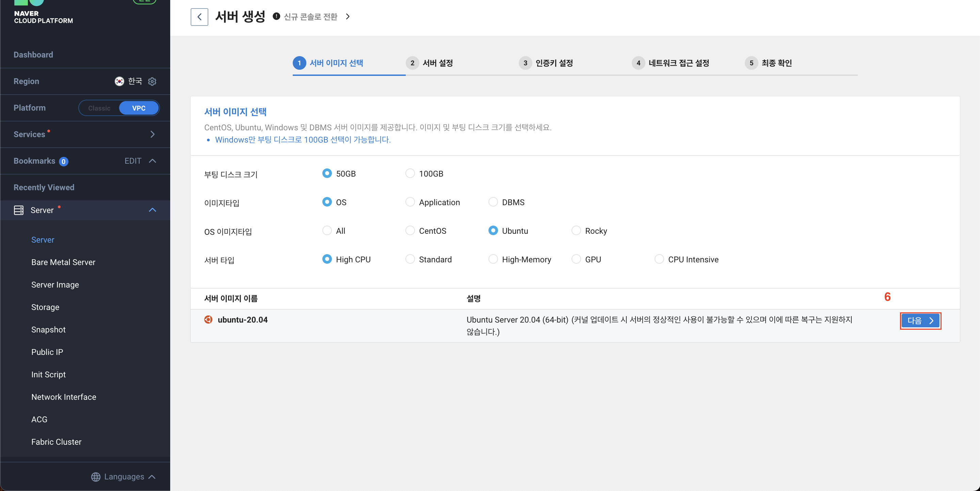
Task: Click the Languages globe icon
Action: tap(96, 477)
